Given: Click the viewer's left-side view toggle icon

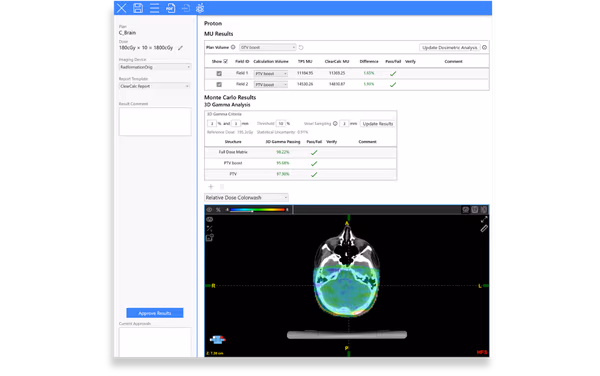Looking at the screenshot, I should coord(209,220).
